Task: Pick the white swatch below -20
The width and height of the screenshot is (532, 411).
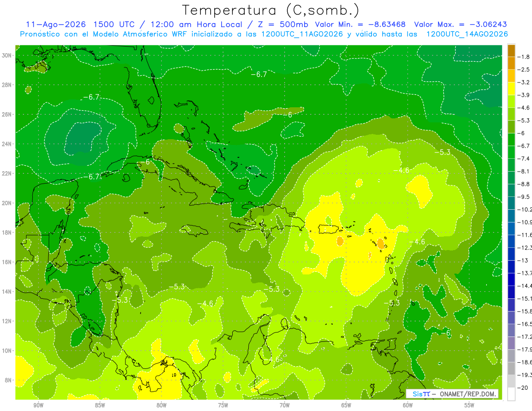Action: [511, 394]
